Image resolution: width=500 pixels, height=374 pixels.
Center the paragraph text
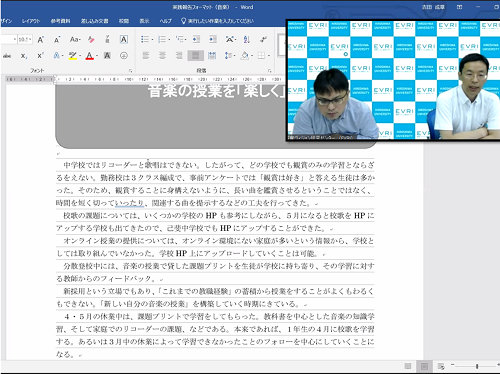[x=162, y=55]
